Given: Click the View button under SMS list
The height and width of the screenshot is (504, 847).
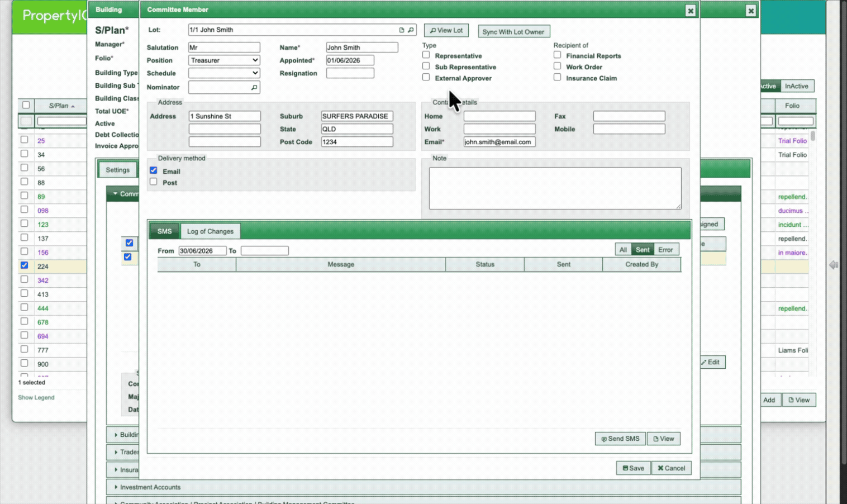Looking at the screenshot, I should pyautogui.click(x=664, y=439).
